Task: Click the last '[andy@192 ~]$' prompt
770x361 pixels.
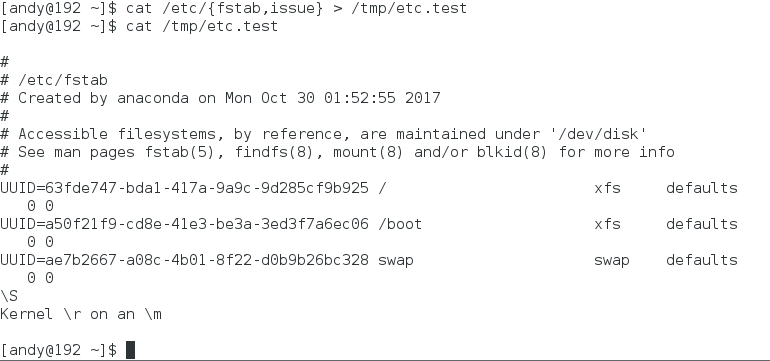Action: click(59, 350)
